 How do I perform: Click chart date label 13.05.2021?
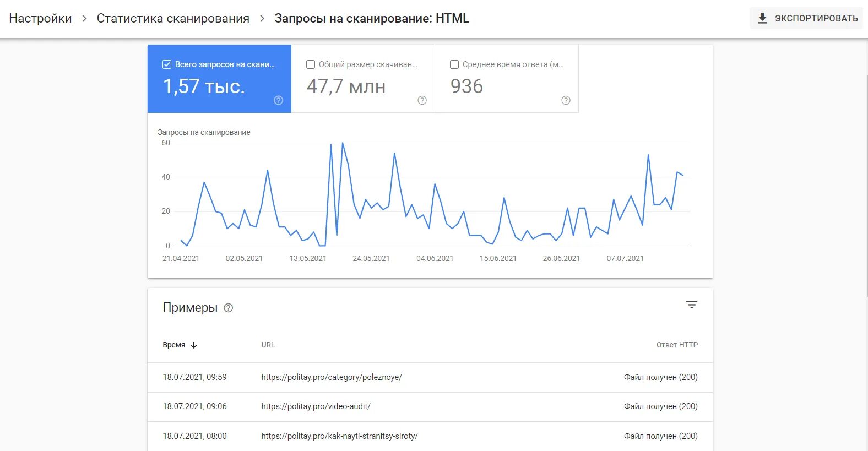[x=308, y=258]
